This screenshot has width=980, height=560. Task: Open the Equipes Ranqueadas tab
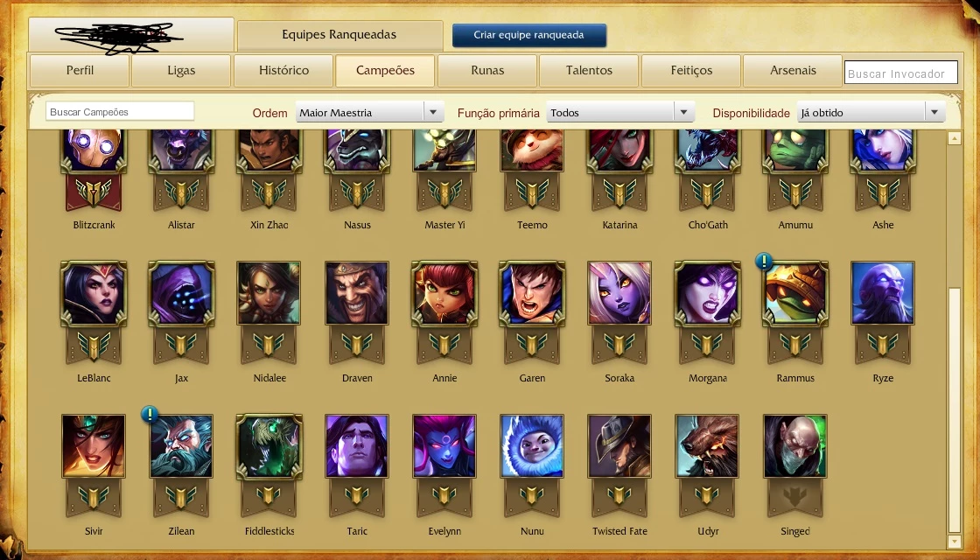point(339,35)
